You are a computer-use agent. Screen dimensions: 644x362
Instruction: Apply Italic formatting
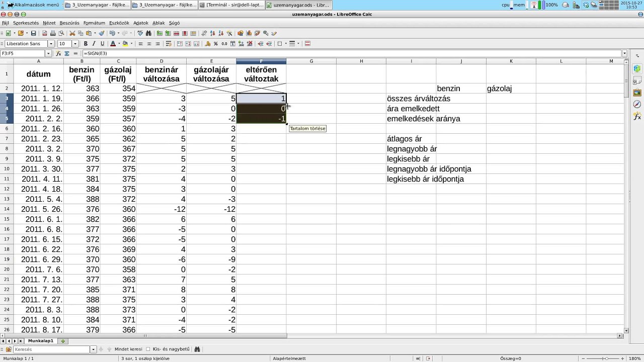94,44
